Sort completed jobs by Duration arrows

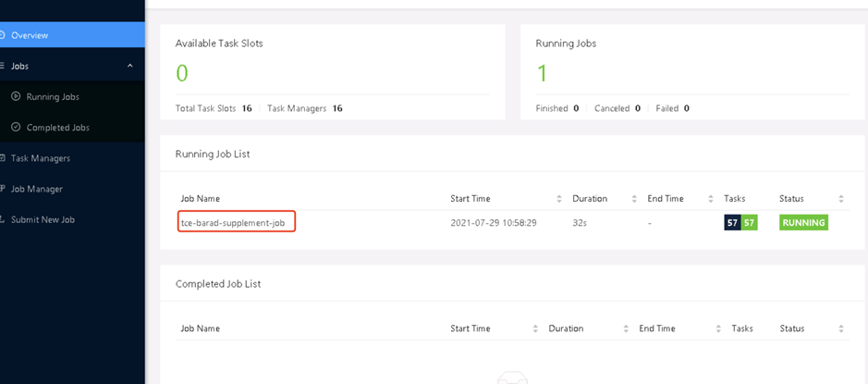point(626,328)
